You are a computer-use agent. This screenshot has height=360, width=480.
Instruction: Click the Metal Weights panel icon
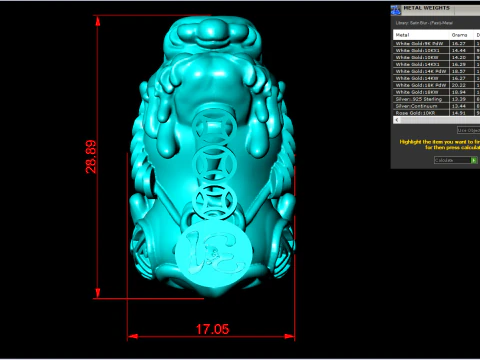396,10
